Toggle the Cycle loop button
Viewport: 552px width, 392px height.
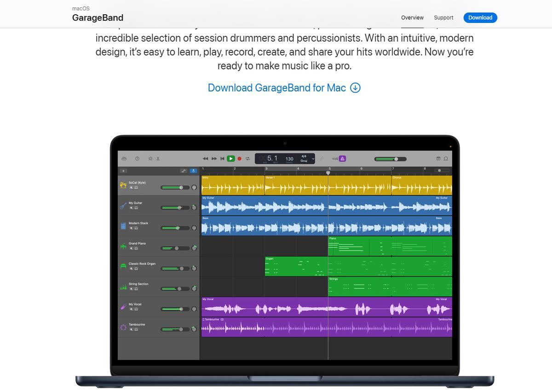pos(247,159)
